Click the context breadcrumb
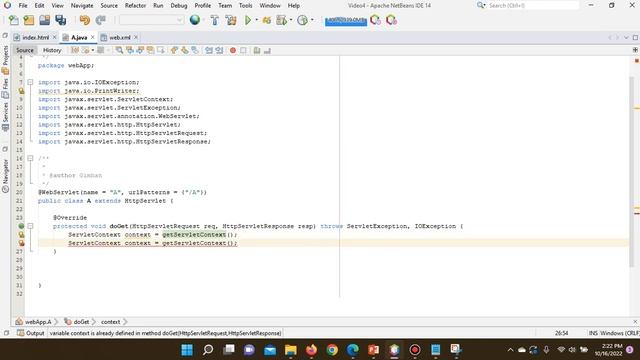 [x=111, y=322]
